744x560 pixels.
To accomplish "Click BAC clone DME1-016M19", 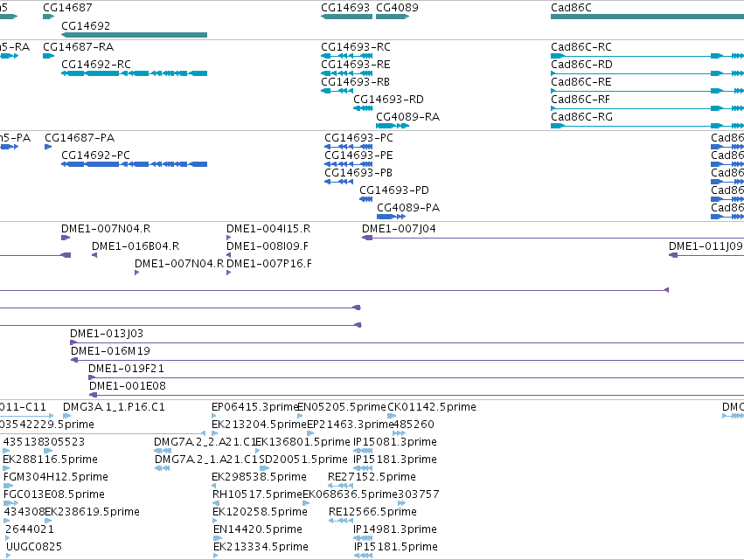I will (x=110, y=351).
